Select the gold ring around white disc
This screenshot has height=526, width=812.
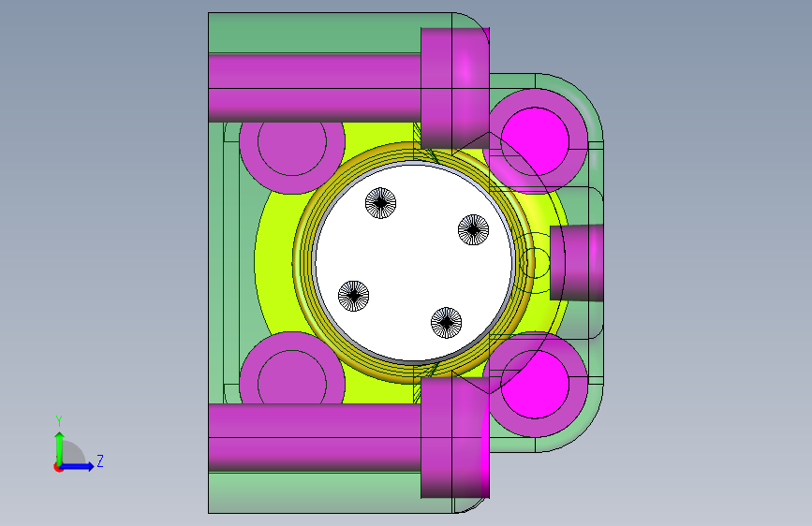pos(303,262)
